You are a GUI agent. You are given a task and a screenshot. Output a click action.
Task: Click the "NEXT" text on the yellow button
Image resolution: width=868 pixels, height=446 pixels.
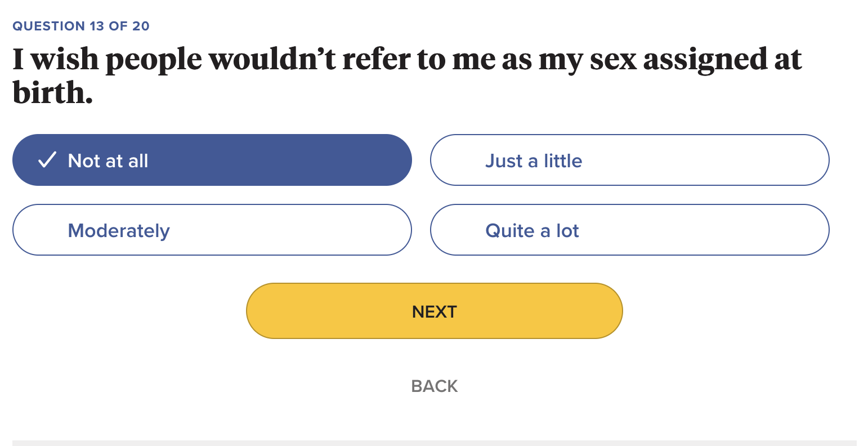coord(434,311)
